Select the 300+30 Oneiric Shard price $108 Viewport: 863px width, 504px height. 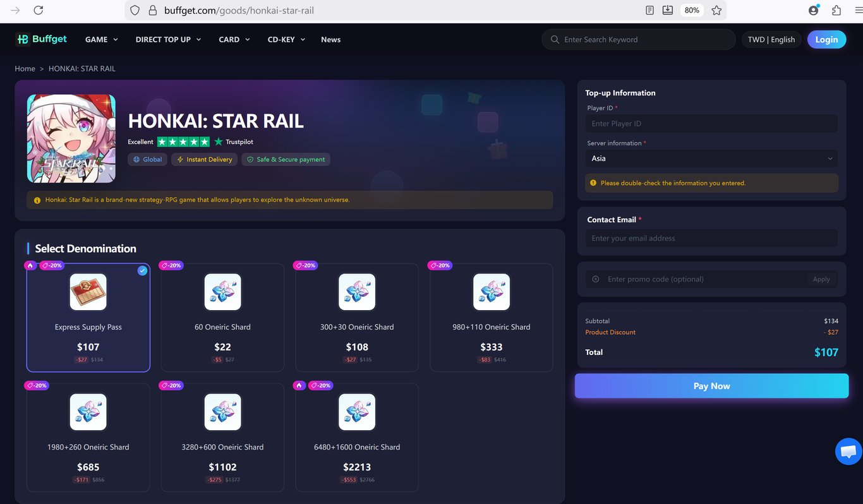(357, 347)
